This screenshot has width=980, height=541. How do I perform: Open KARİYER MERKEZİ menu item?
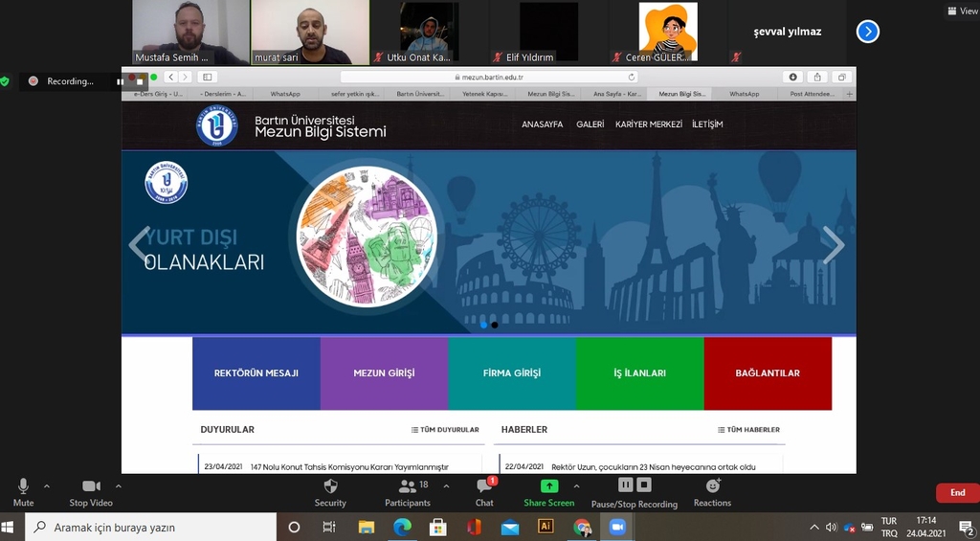[648, 124]
